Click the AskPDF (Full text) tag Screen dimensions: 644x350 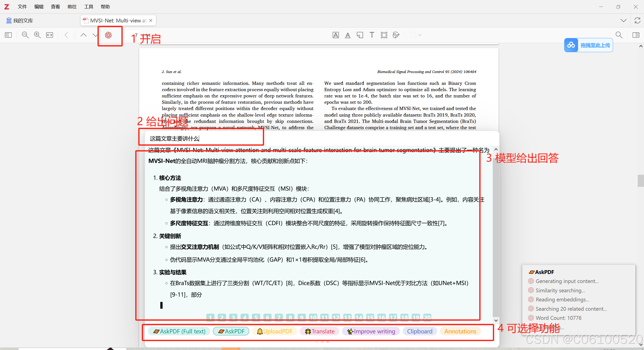pyautogui.click(x=179, y=331)
